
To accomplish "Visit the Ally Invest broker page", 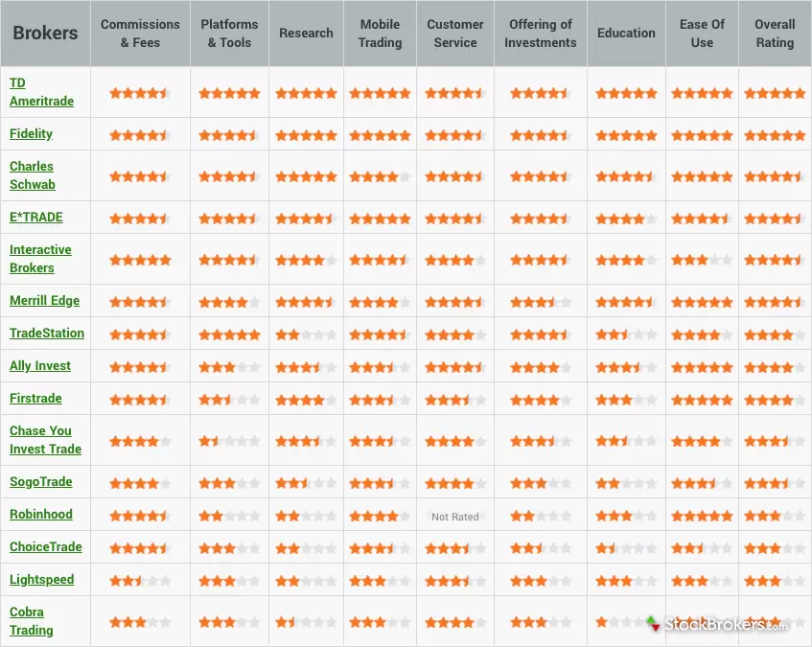I will tap(40, 365).
